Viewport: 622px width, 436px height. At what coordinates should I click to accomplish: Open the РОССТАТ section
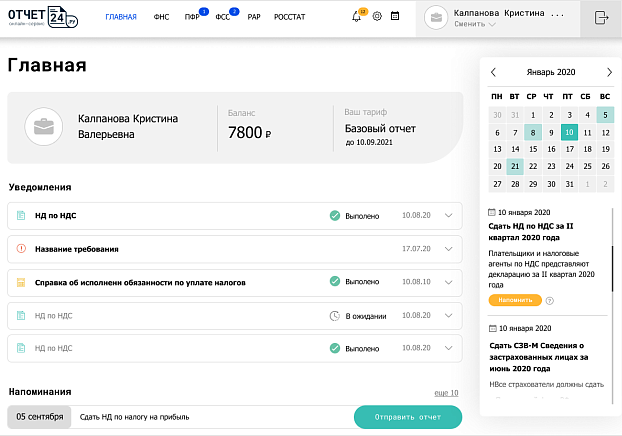tap(290, 17)
